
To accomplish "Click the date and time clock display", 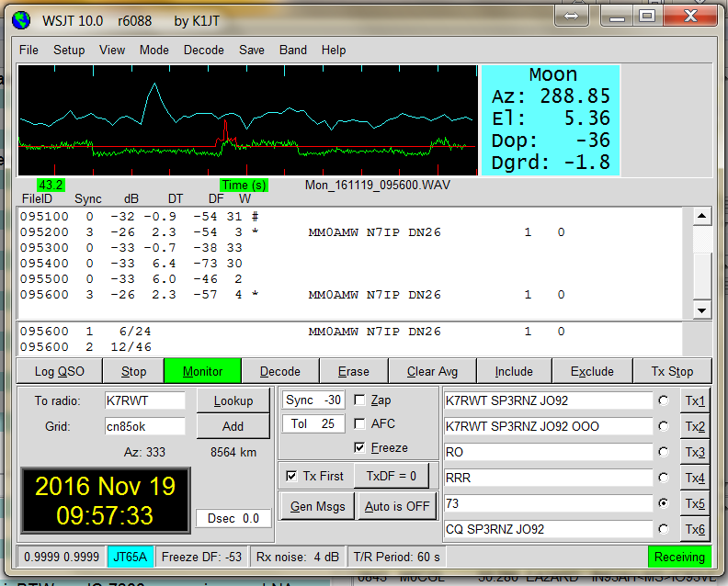I will point(106,501).
